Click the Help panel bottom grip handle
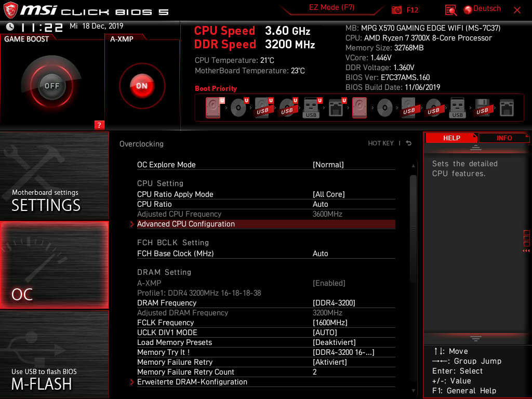 point(476,339)
